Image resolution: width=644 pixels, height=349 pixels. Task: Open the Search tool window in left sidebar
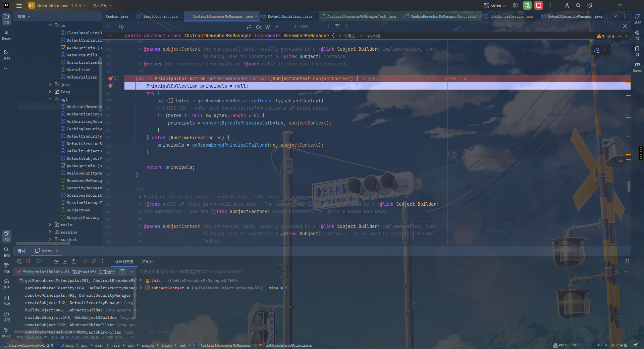6,252
